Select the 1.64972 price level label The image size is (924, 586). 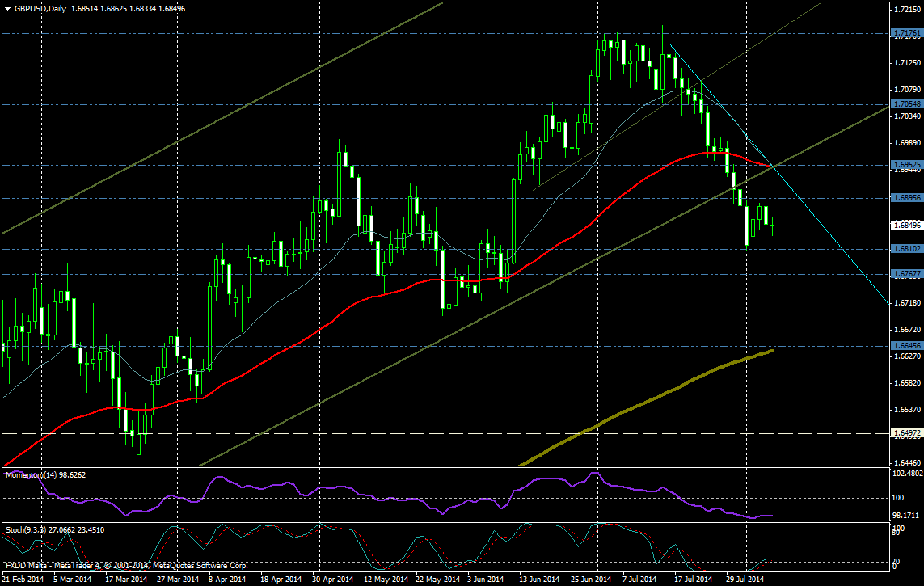[x=907, y=433]
